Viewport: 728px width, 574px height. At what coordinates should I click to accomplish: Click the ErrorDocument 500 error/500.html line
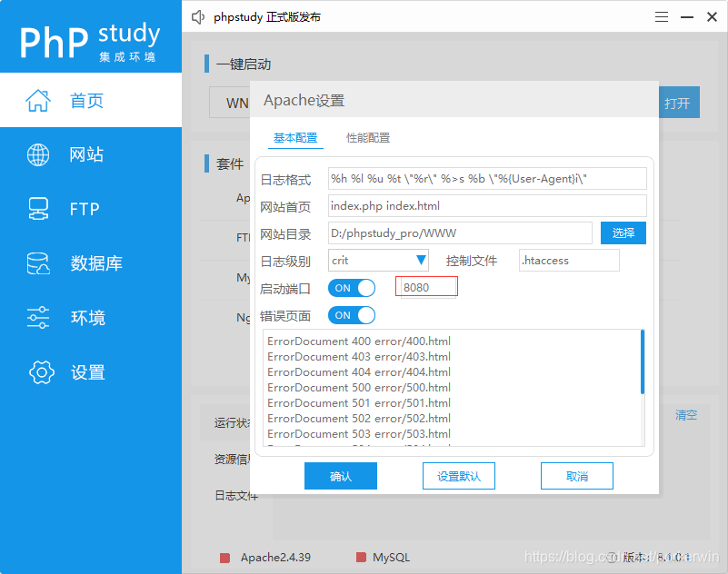[x=359, y=387]
